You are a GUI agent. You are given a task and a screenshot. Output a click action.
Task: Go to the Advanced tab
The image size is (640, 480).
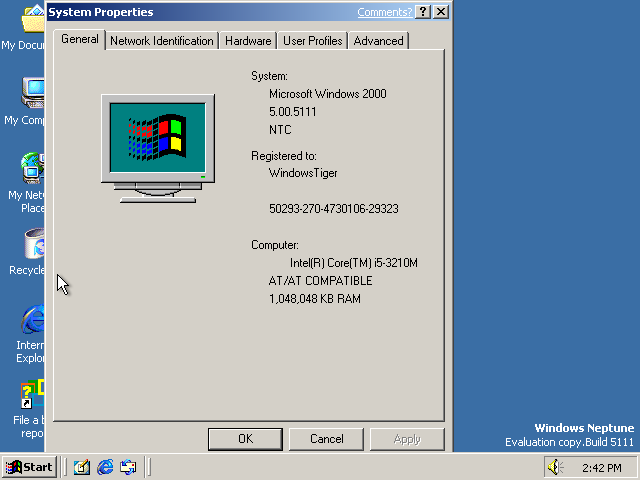tap(378, 41)
